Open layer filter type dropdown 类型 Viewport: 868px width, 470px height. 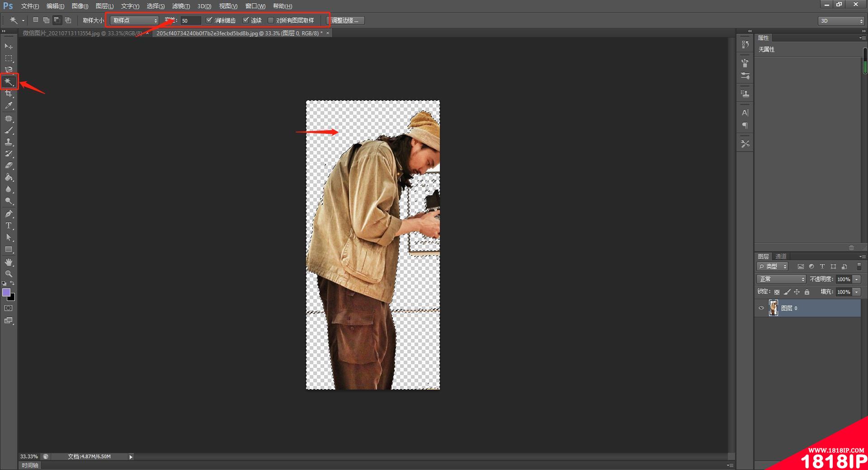coord(773,267)
